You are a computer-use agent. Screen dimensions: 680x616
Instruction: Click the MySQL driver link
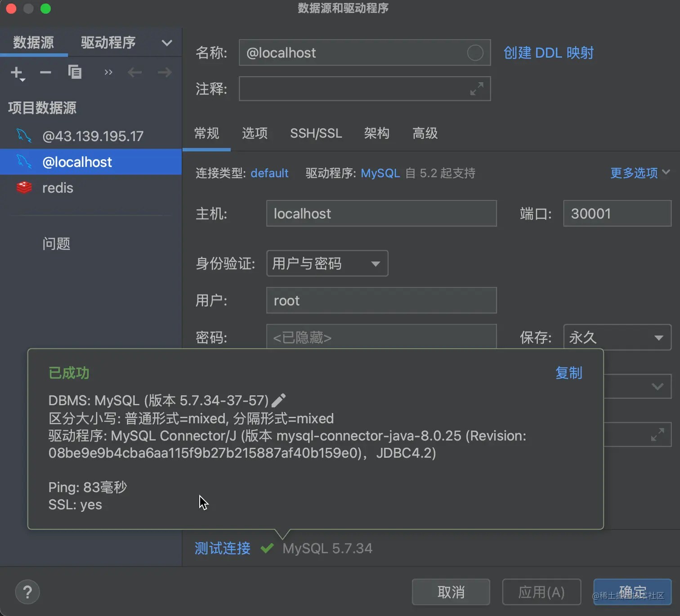pos(380,173)
